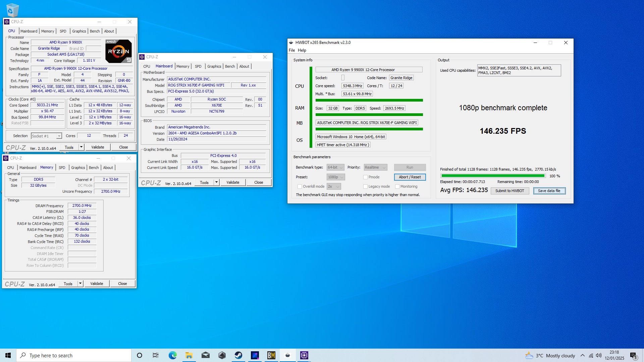The height and width of the screenshot is (362, 644).
Task: Toggle the Legacy mode checkbox
Action: 365,186
